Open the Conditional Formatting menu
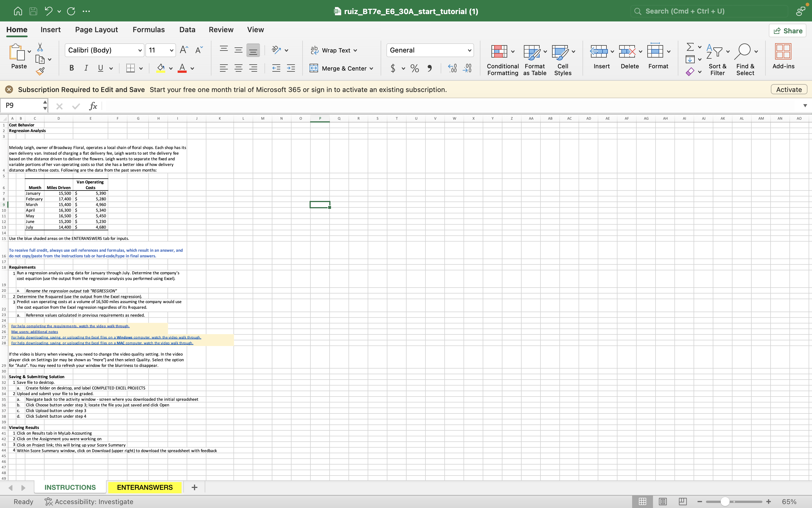812x508 pixels. pos(503,60)
